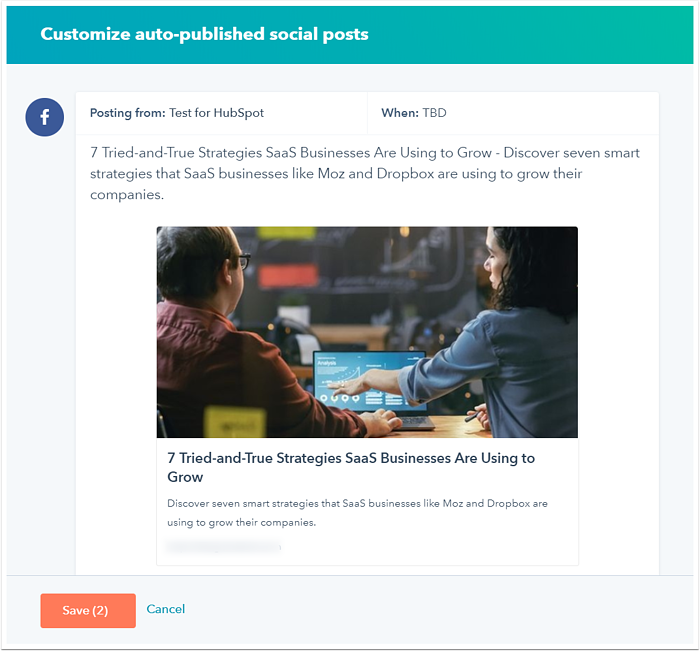Place cursor after 'companies.' in post text
This screenshot has width=700, height=651.
pyautogui.click(x=165, y=195)
